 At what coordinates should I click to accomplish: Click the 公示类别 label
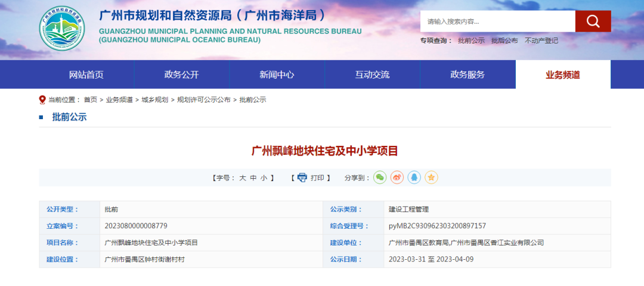[346, 209]
